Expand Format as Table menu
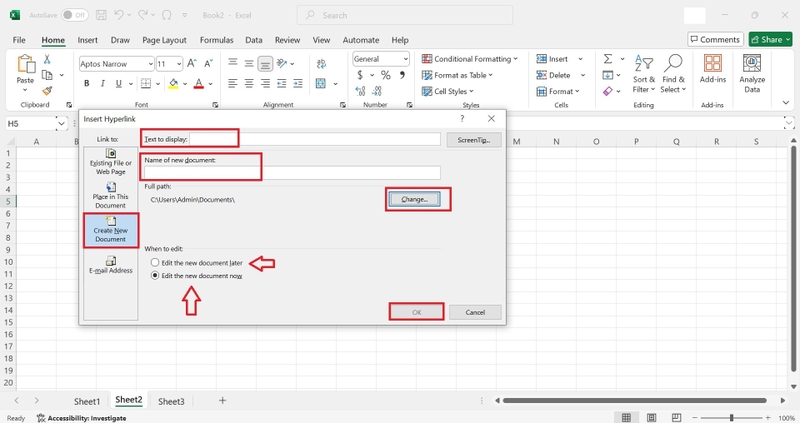The image size is (800, 423). (x=457, y=75)
